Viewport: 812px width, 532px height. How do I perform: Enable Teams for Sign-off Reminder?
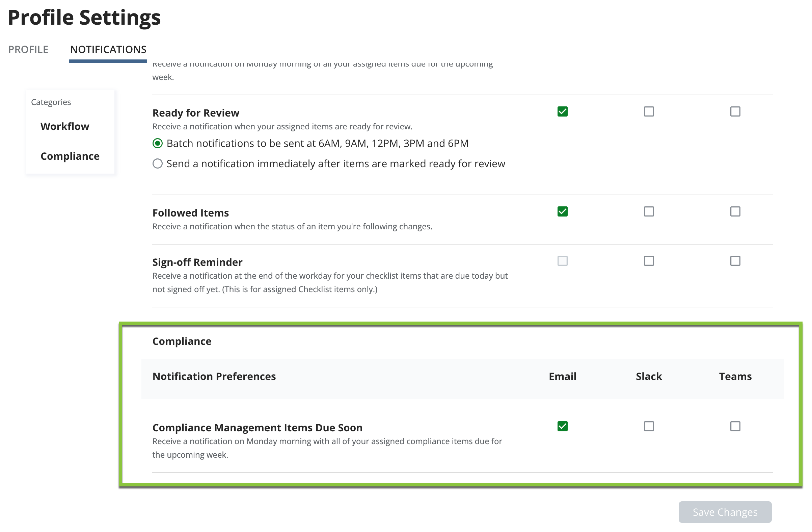click(x=735, y=261)
